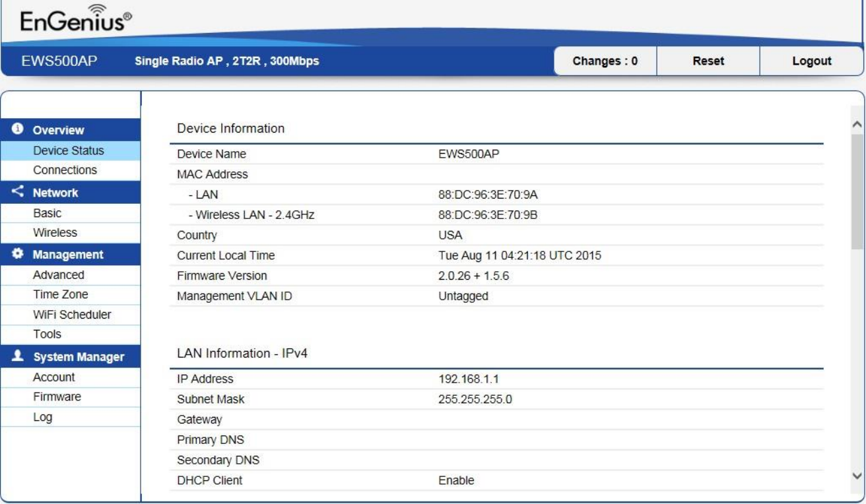
Task: Click the System Manager user icon
Action: point(19,356)
